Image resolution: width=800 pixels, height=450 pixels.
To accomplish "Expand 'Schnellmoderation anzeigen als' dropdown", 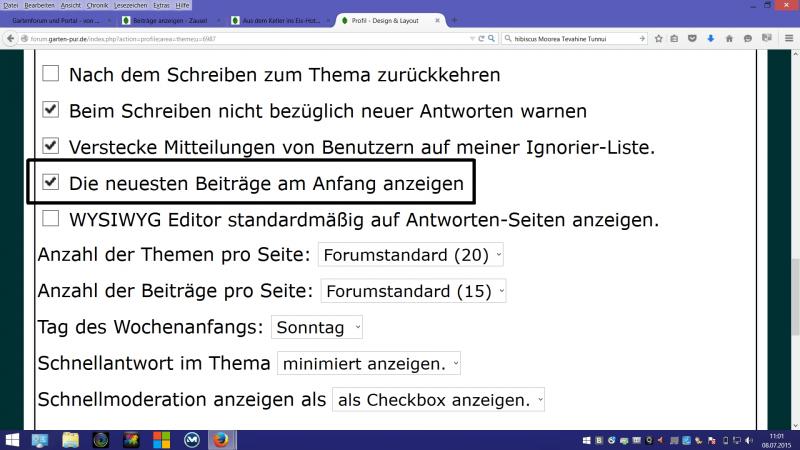I will (x=439, y=399).
